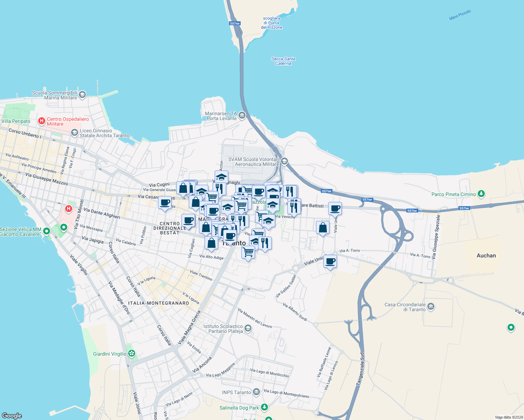Click the Casa Circondariale di Taranto prison icon

pyautogui.click(x=431, y=306)
